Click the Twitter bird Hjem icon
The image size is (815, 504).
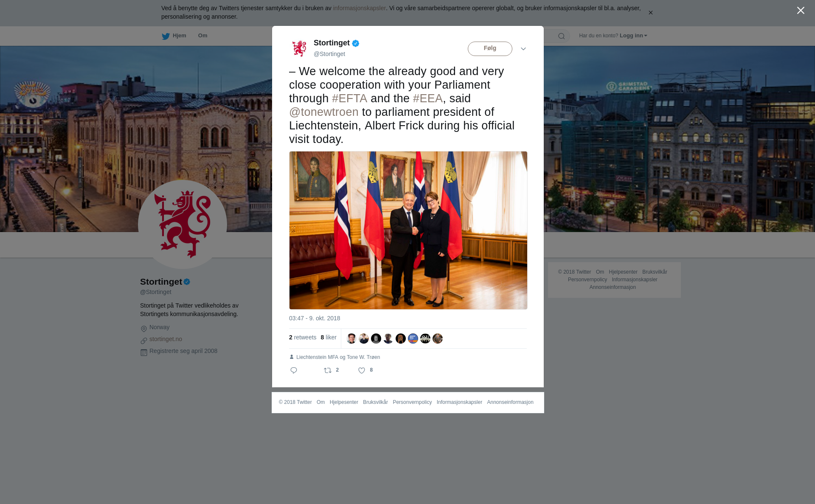pyautogui.click(x=166, y=36)
